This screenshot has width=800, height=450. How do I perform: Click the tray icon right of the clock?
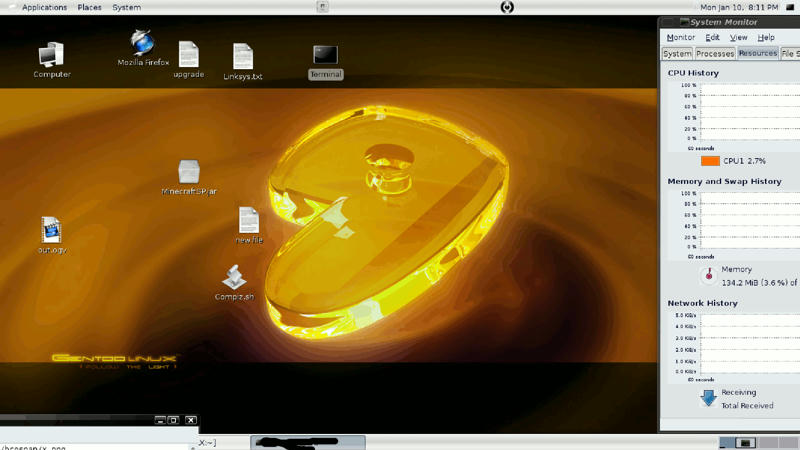pos(790,7)
